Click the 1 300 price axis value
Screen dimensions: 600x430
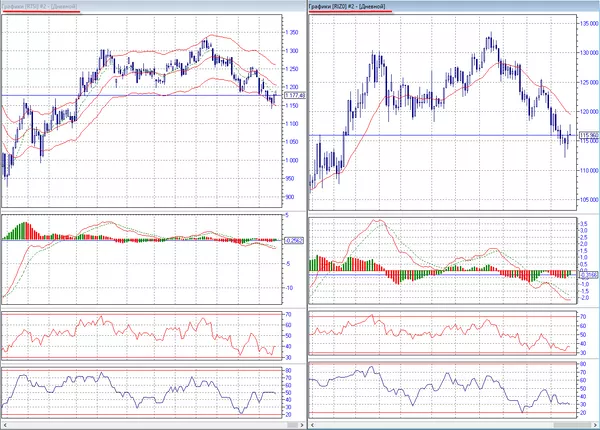292,51
